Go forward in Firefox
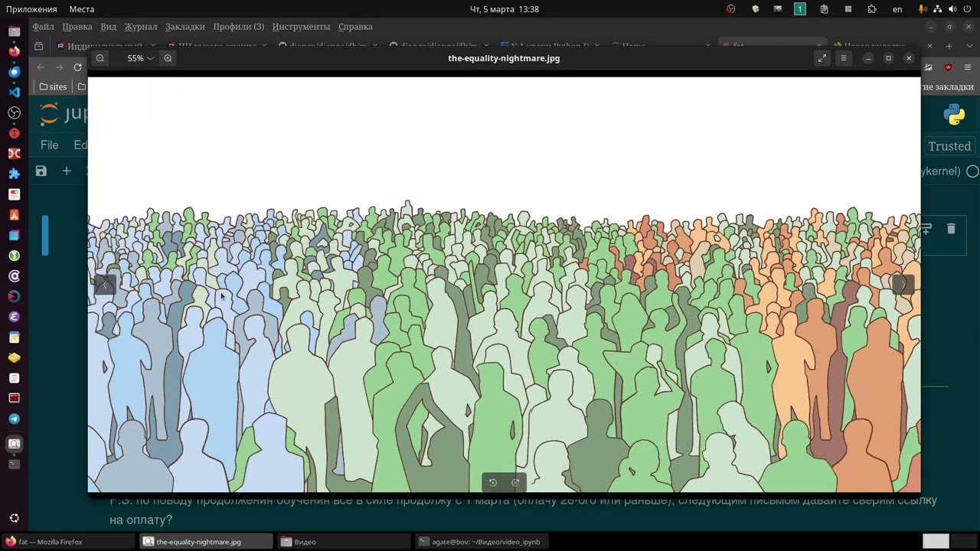The image size is (980, 551). [x=59, y=67]
